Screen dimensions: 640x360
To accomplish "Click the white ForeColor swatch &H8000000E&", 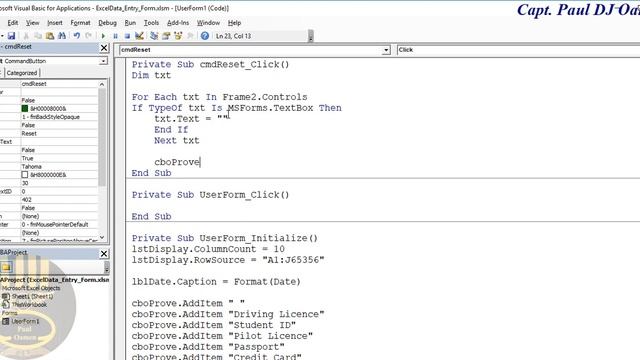I will [25, 175].
